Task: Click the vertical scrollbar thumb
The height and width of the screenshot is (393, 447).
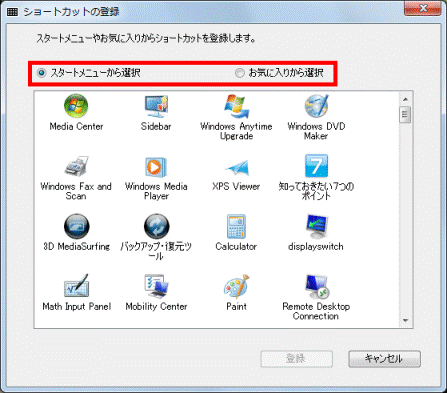Action: tap(405, 115)
